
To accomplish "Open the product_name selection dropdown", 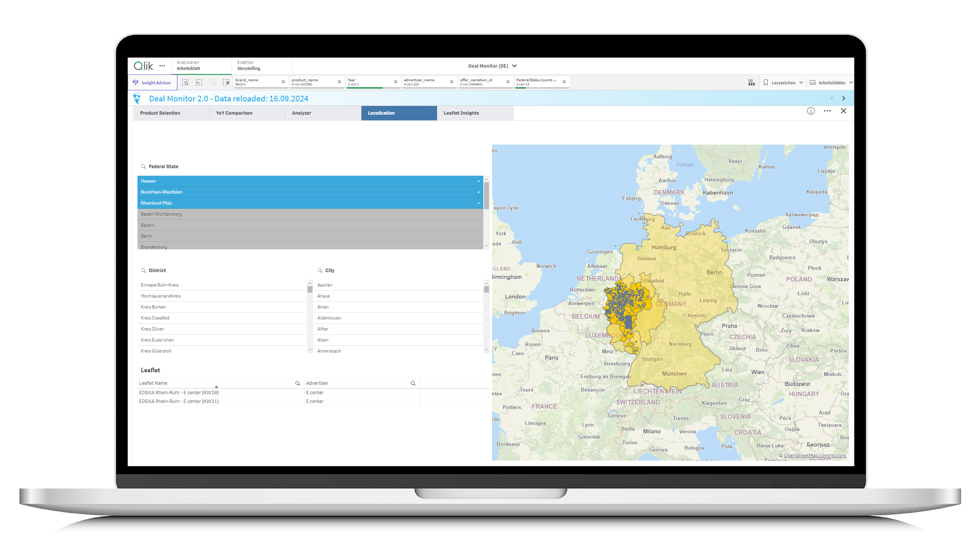I will 313,82.
